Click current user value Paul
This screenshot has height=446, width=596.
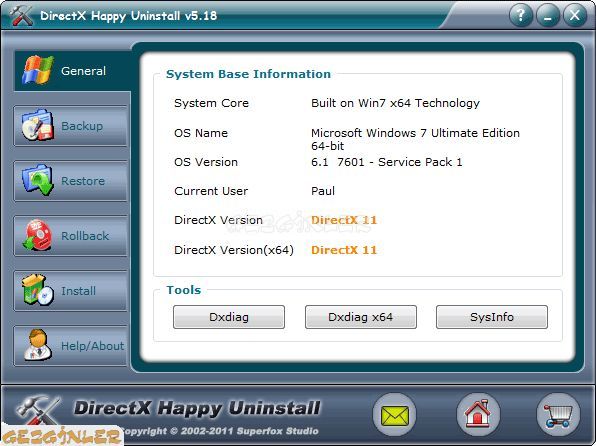323,191
